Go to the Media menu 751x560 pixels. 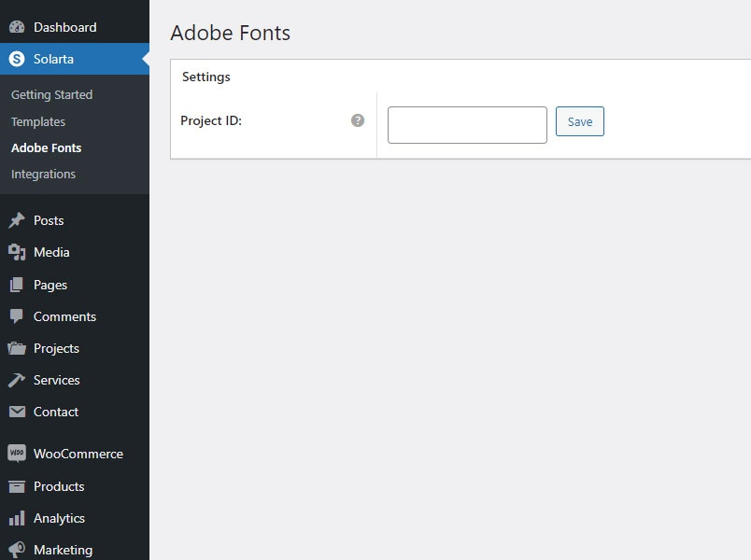click(75, 252)
